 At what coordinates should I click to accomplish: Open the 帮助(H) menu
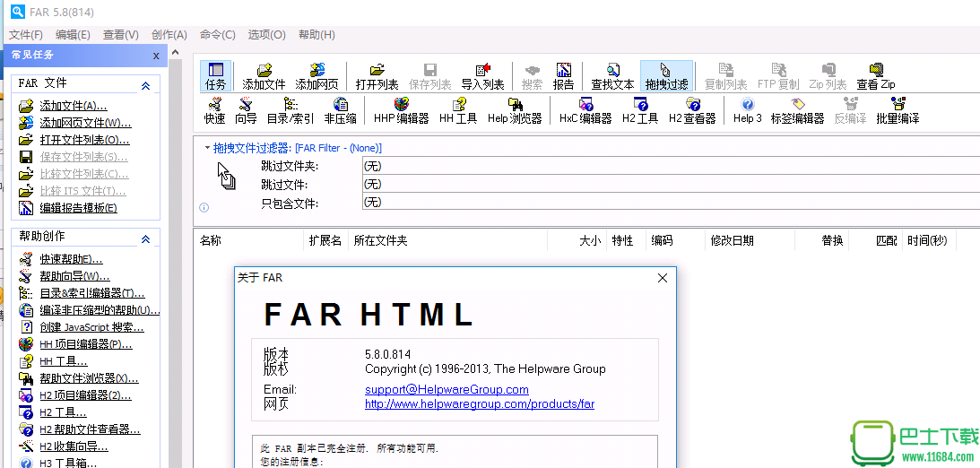point(317,35)
